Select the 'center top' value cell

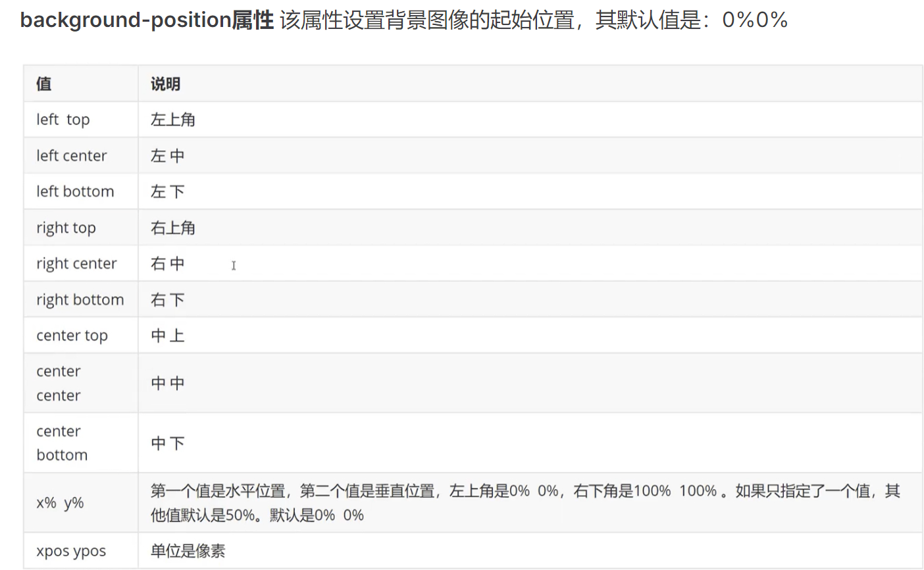click(72, 336)
